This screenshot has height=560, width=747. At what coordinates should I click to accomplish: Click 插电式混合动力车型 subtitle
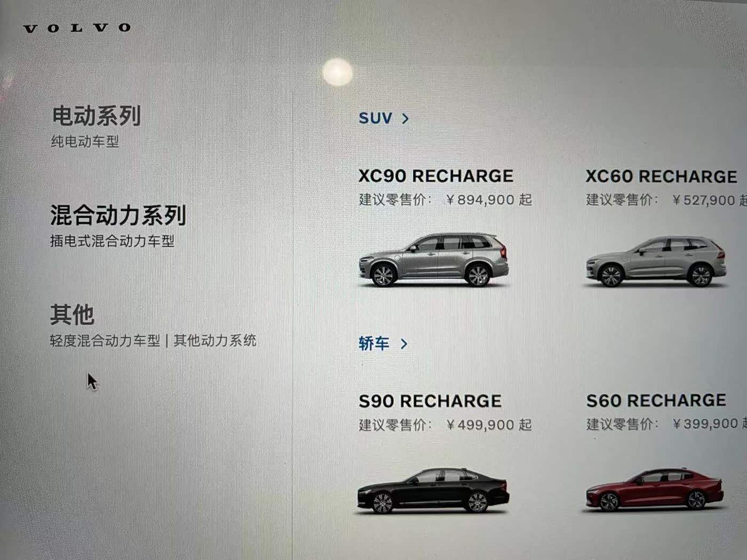(112, 241)
